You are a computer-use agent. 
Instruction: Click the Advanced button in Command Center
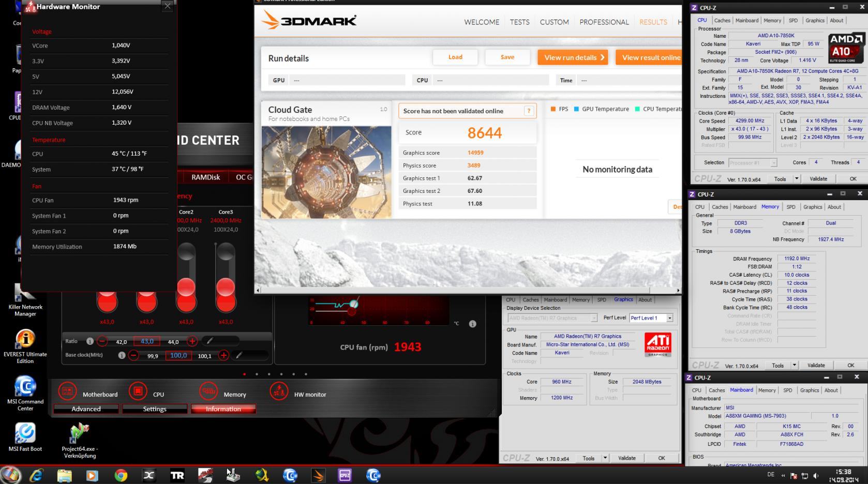86,409
